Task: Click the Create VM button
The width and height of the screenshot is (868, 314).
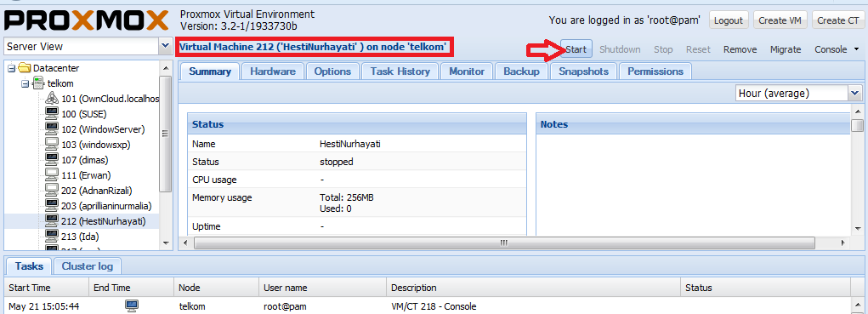Action: [x=780, y=20]
